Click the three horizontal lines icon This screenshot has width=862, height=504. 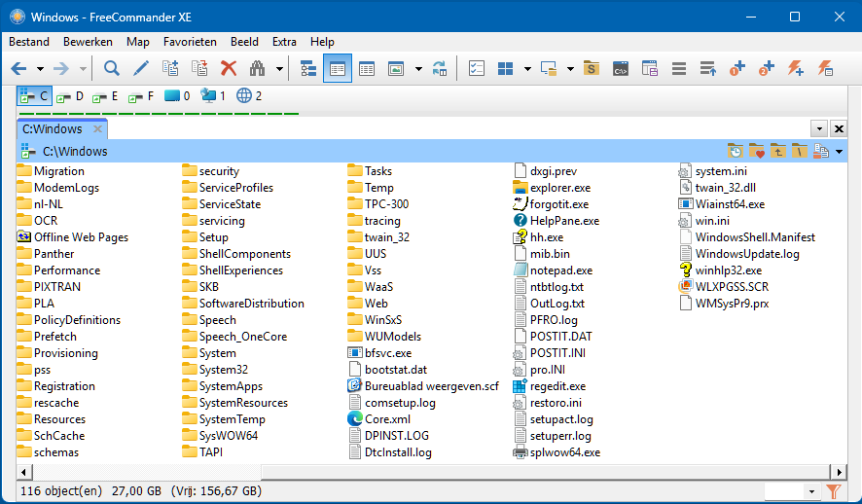click(x=679, y=69)
